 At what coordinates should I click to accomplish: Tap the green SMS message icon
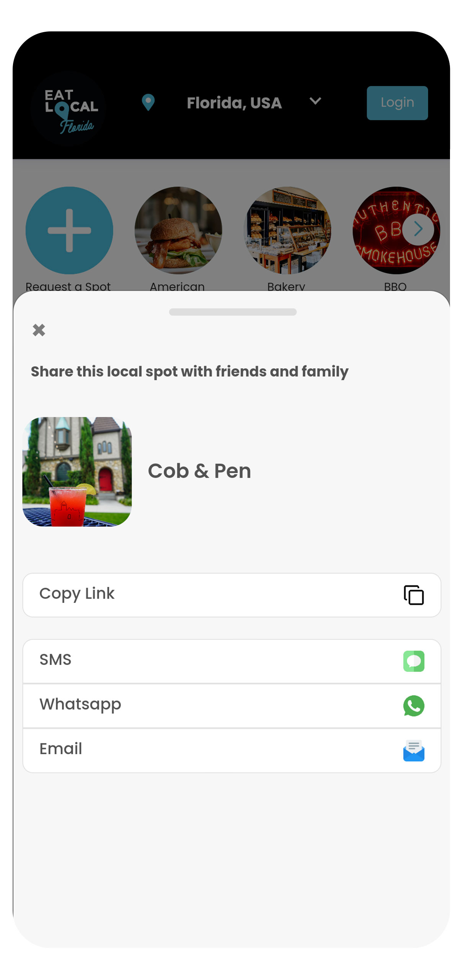[413, 661]
